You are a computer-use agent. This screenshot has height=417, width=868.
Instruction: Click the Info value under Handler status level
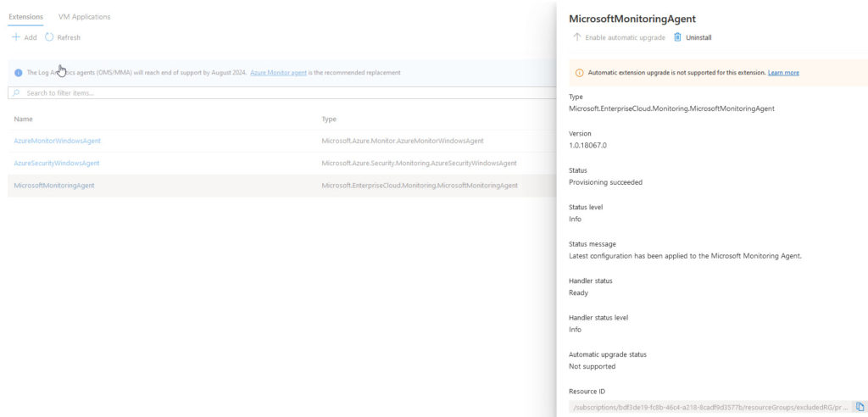[x=576, y=330]
